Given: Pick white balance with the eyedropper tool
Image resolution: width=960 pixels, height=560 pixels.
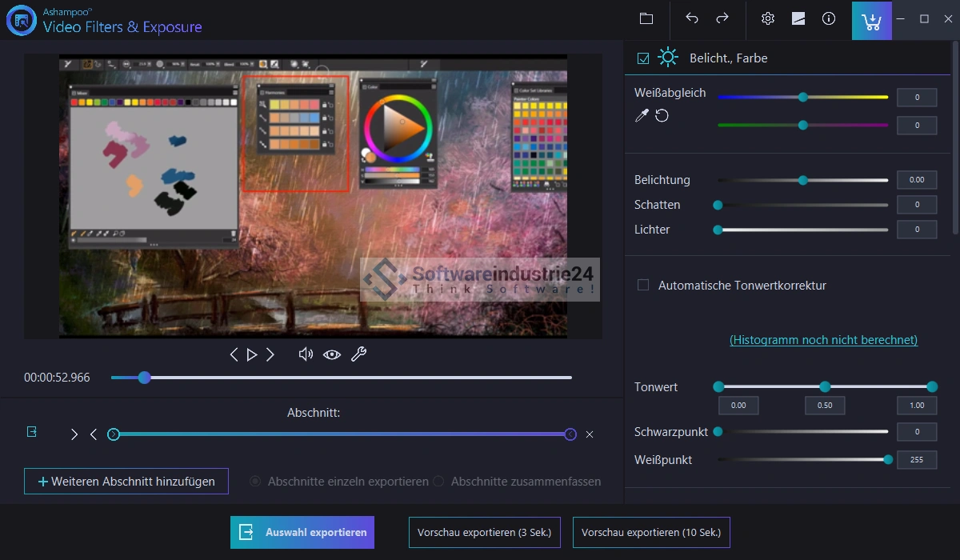Looking at the screenshot, I should click(641, 116).
